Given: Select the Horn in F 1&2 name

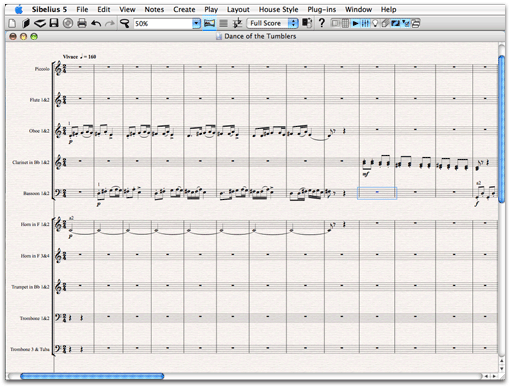Looking at the screenshot, I should point(35,224).
